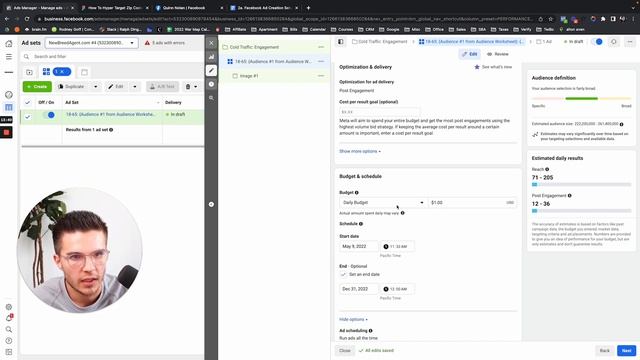Click the Search and filter field
This screenshot has height=360, width=640.
click(x=112, y=56)
